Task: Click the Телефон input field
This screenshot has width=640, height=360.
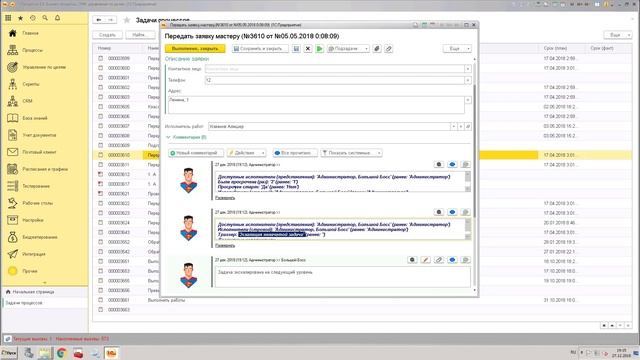Action: coord(335,80)
